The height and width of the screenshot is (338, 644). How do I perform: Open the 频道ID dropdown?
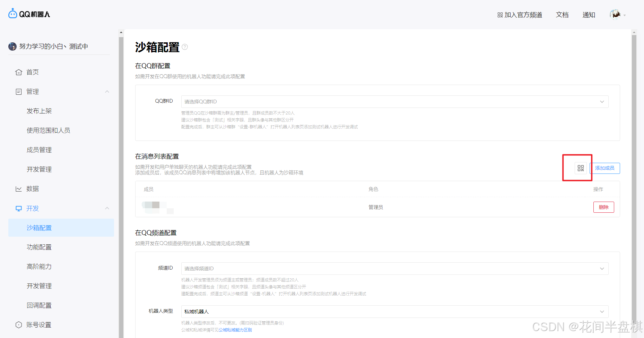point(395,269)
